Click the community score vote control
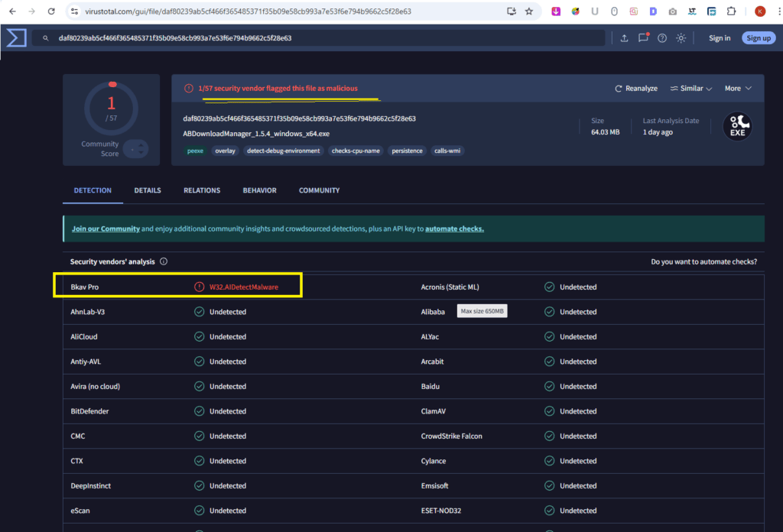This screenshot has height=532, width=783. (136, 149)
